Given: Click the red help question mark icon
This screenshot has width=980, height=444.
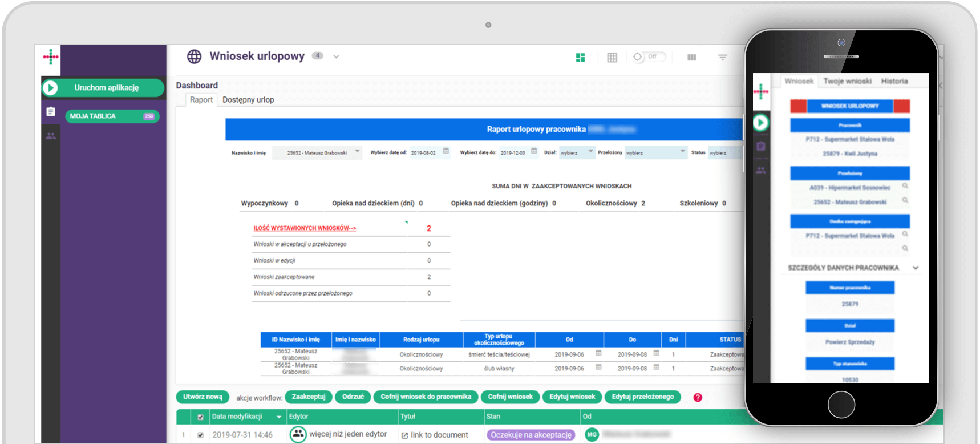Looking at the screenshot, I should pos(697,398).
